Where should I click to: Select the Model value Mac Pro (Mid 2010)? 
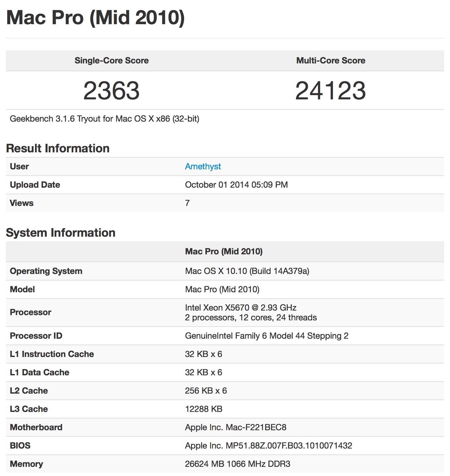point(222,289)
